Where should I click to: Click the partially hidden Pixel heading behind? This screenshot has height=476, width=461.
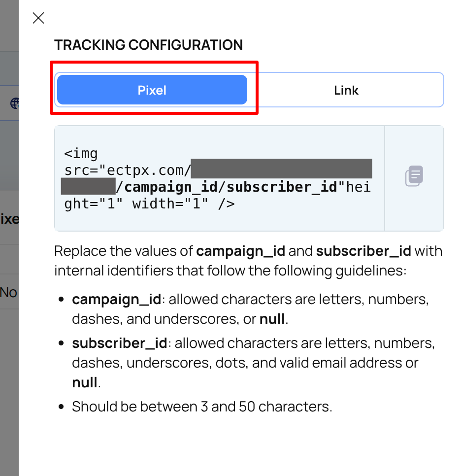(x=9, y=219)
